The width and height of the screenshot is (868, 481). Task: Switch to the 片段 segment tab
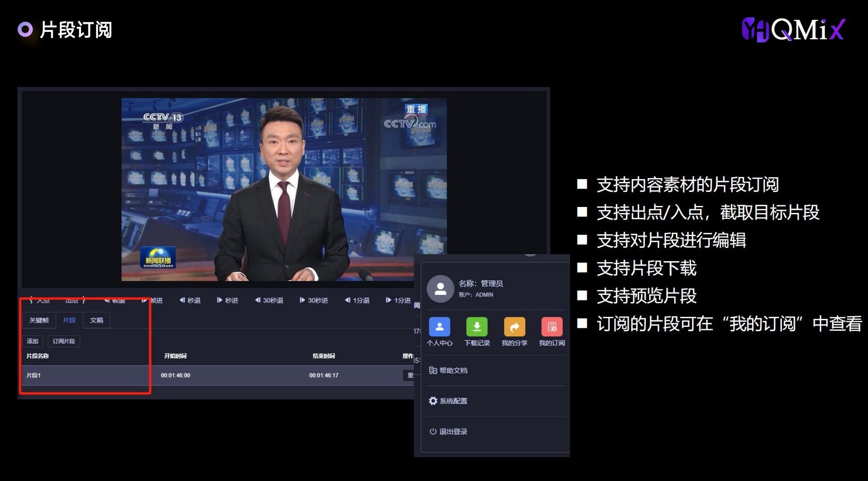tap(70, 320)
